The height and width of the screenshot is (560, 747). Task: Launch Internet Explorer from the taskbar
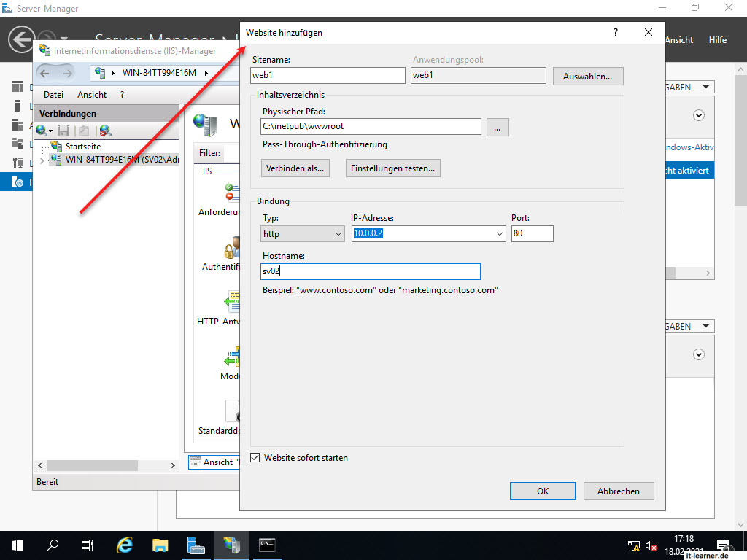point(125,545)
